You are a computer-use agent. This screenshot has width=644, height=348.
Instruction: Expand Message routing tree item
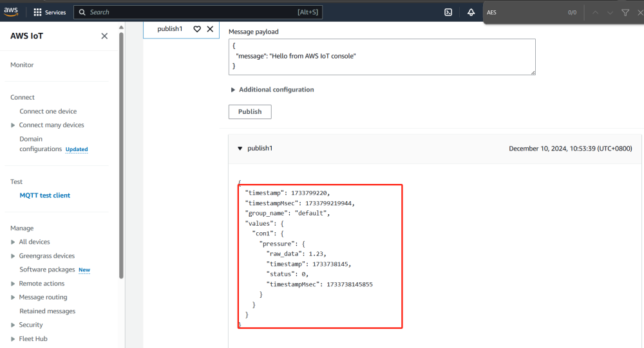coord(13,298)
